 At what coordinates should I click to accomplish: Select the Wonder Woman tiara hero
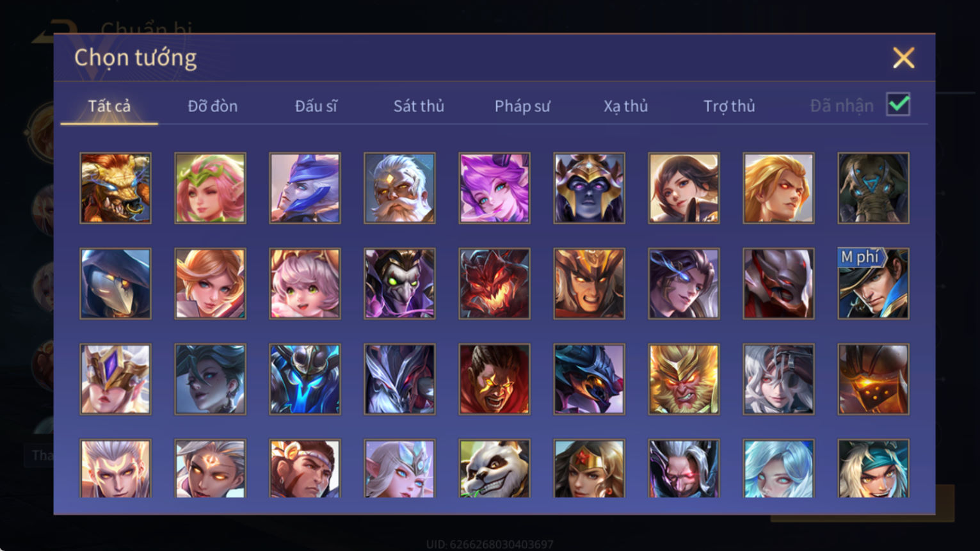(x=589, y=468)
